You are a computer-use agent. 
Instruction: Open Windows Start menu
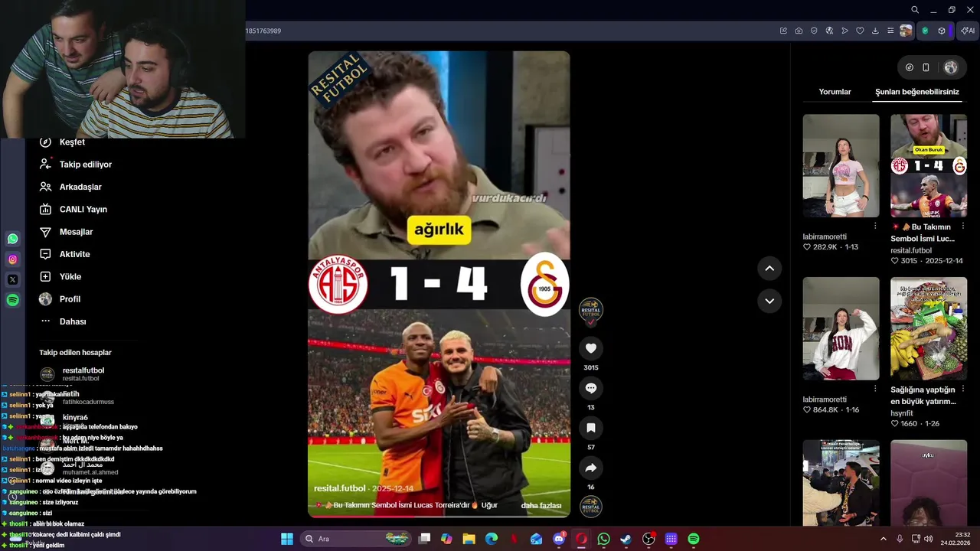point(286,539)
